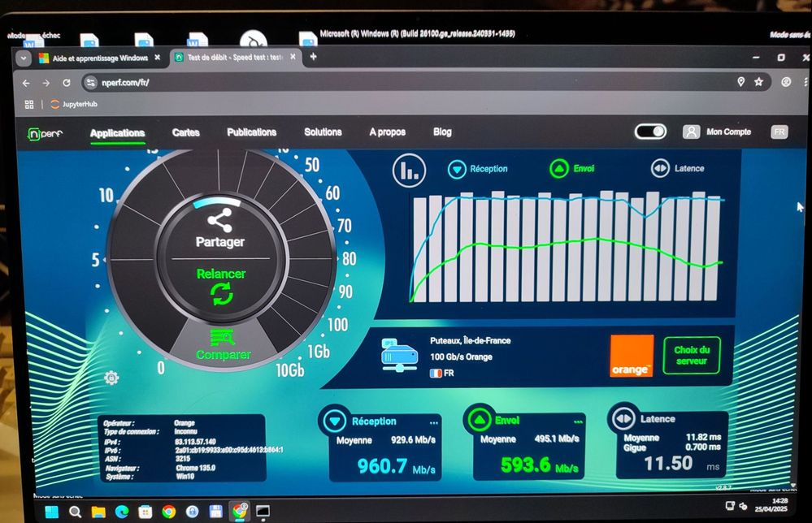Image resolution: width=812 pixels, height=523 pixels.
Task: Toggle the Latence series in the graph legend
Action: 677,168
